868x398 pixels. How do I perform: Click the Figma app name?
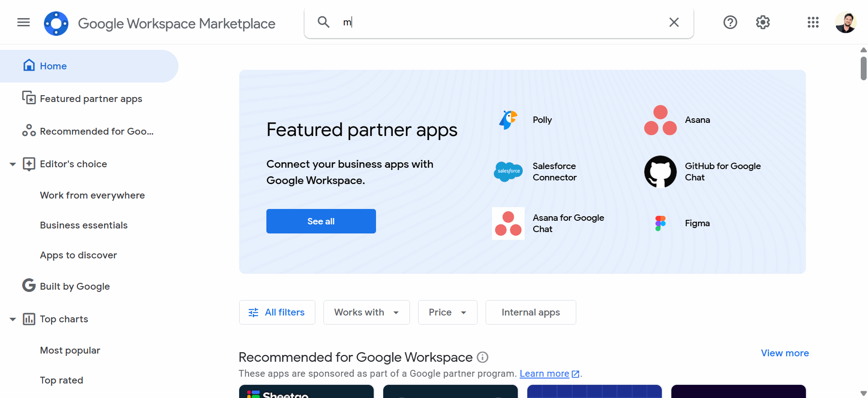(697, 223)
